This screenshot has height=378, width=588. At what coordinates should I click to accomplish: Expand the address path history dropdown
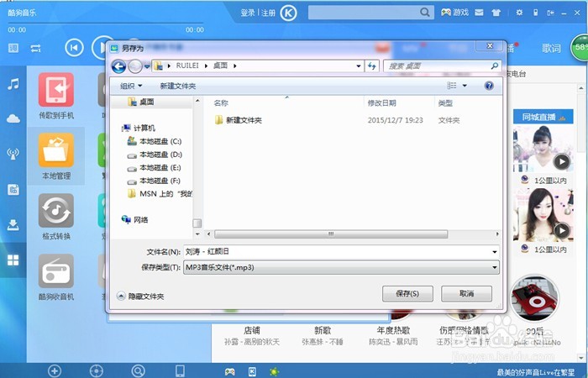[359, 66]
